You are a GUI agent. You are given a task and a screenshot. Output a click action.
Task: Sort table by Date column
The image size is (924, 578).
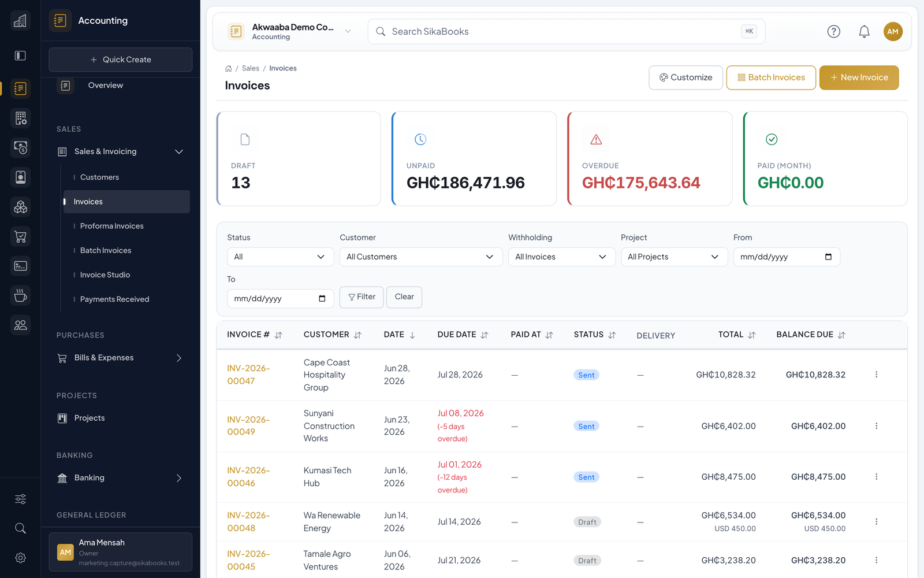pos(400,335)
